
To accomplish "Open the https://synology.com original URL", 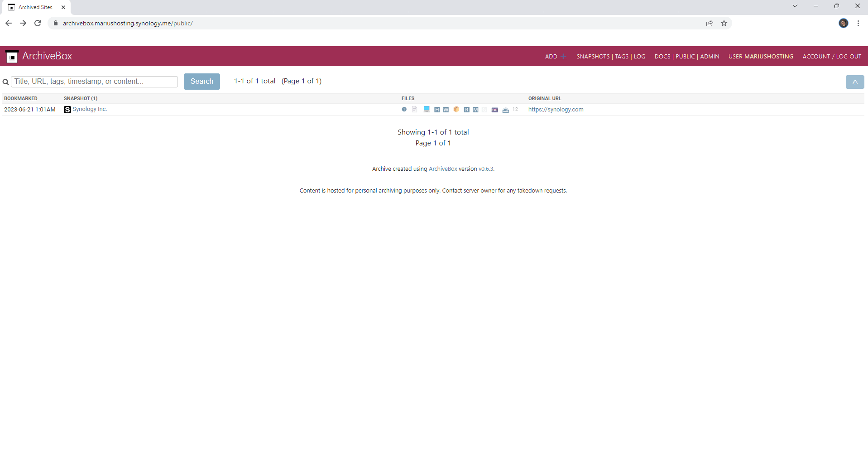I will pos(556,110).
